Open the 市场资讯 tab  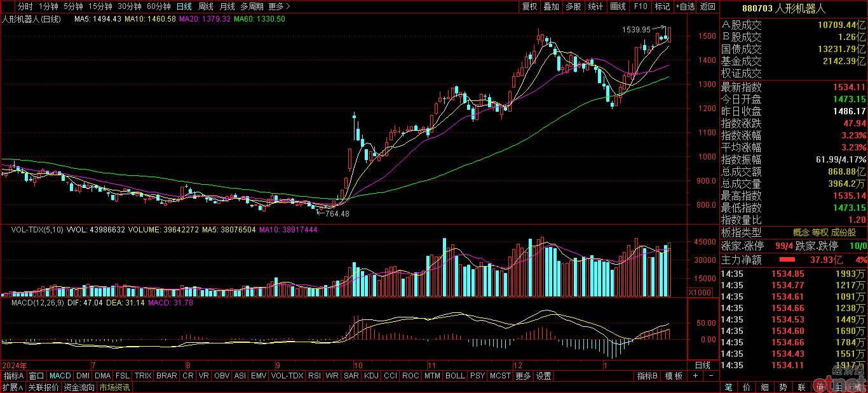114,387
